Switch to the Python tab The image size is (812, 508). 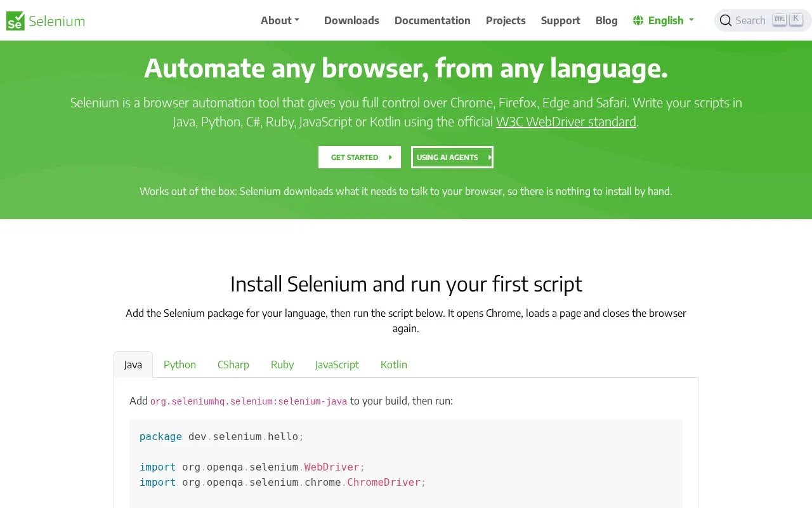[180, 364]
